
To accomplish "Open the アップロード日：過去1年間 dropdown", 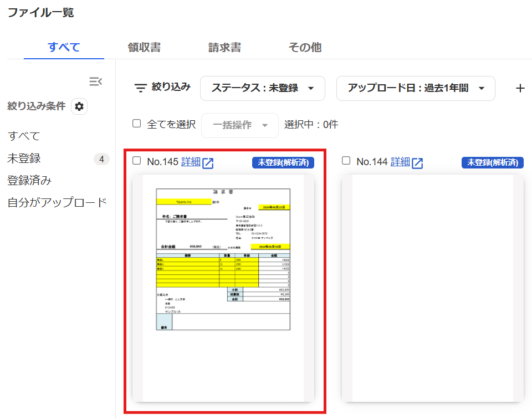I will click(416, 88).
